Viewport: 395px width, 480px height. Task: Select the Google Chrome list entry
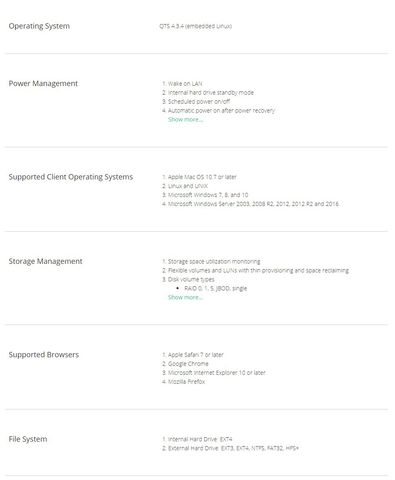(x=185, y=363)
